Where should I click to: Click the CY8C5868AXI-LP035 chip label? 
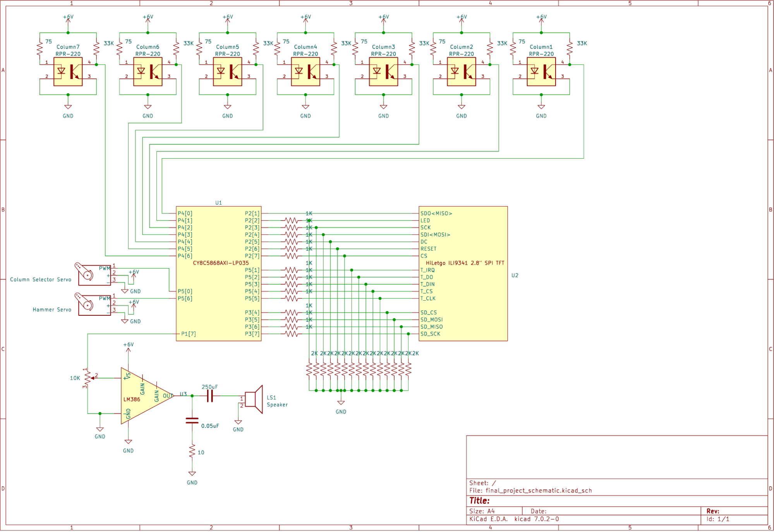[221, 263]
